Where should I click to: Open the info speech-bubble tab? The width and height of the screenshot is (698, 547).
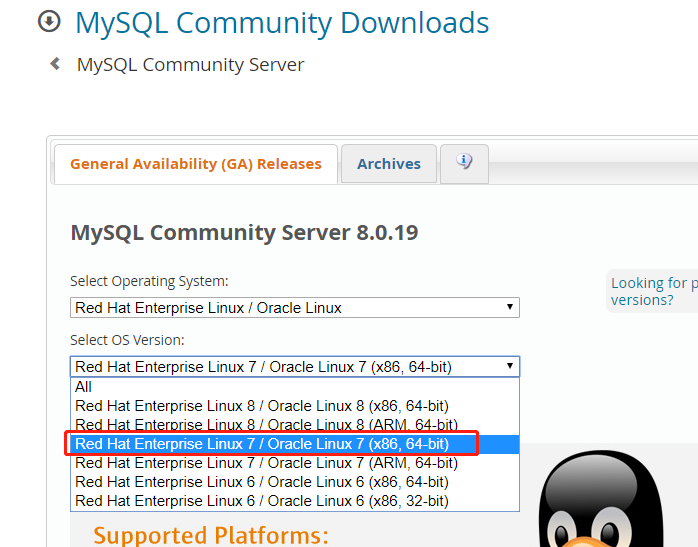464,163
